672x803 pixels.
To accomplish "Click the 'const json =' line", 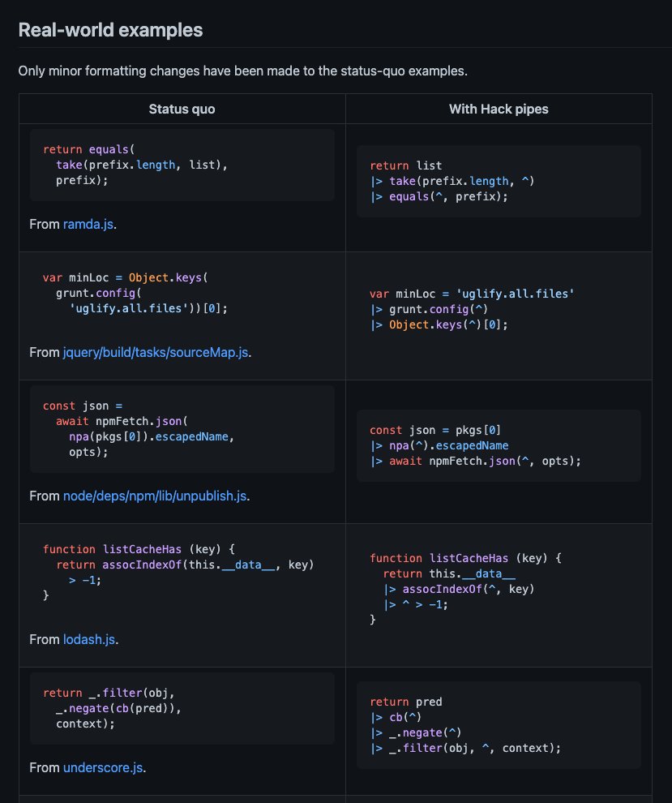I will (83, 406).
